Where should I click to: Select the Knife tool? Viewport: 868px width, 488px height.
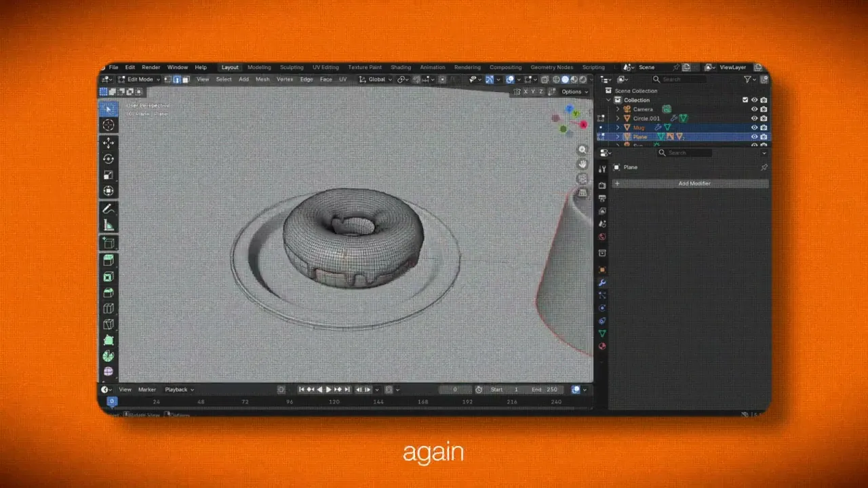coord(108,324)
